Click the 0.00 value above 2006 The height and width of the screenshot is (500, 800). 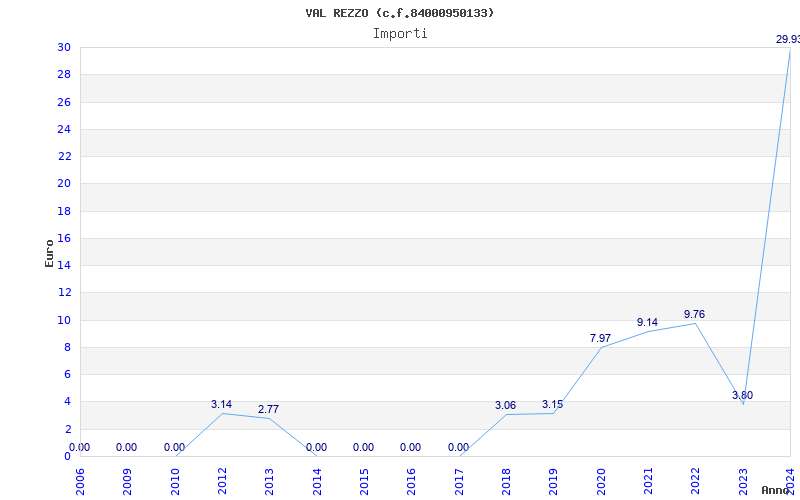(80, 447)
